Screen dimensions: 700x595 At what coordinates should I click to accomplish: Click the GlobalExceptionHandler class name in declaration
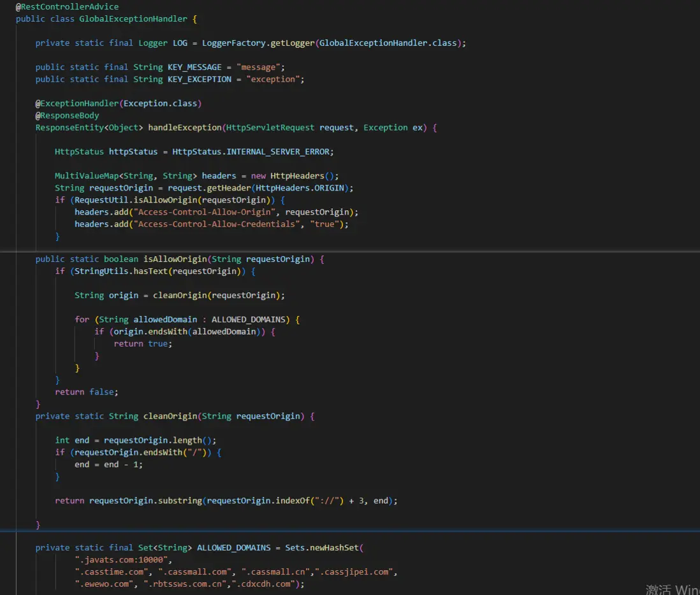pos(133,18)
